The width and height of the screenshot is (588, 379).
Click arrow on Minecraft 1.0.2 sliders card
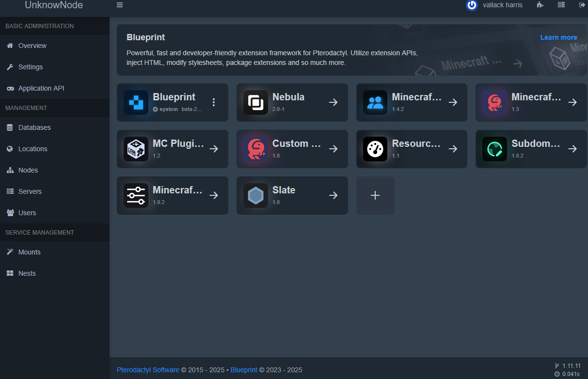click(213, 195)
